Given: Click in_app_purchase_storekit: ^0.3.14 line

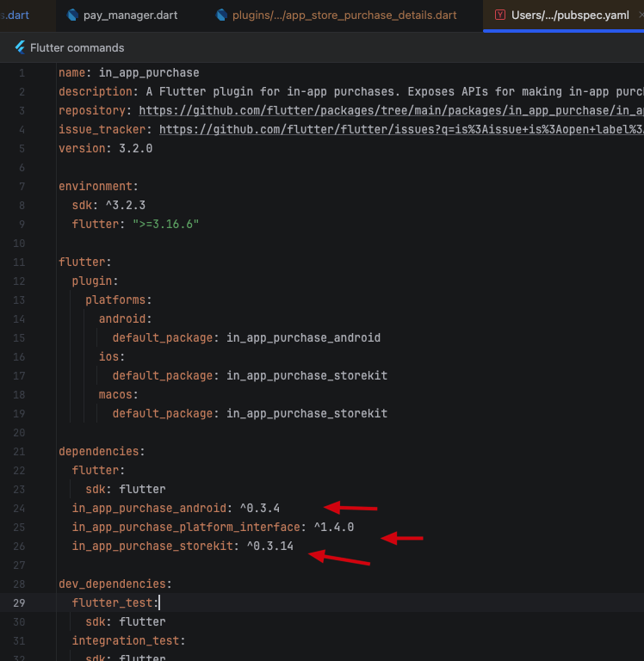Looking at the screenshot, I should [x=183, y=546].
